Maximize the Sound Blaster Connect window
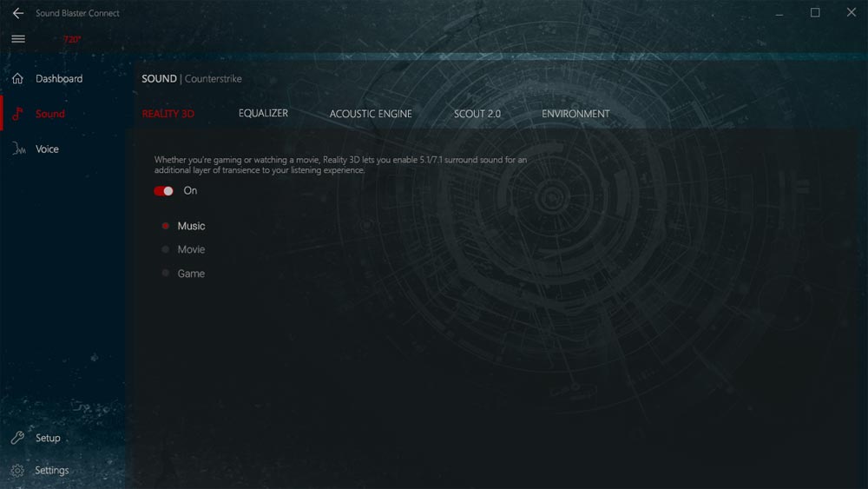Screen dimensions: 868x489 click(815, 13)
